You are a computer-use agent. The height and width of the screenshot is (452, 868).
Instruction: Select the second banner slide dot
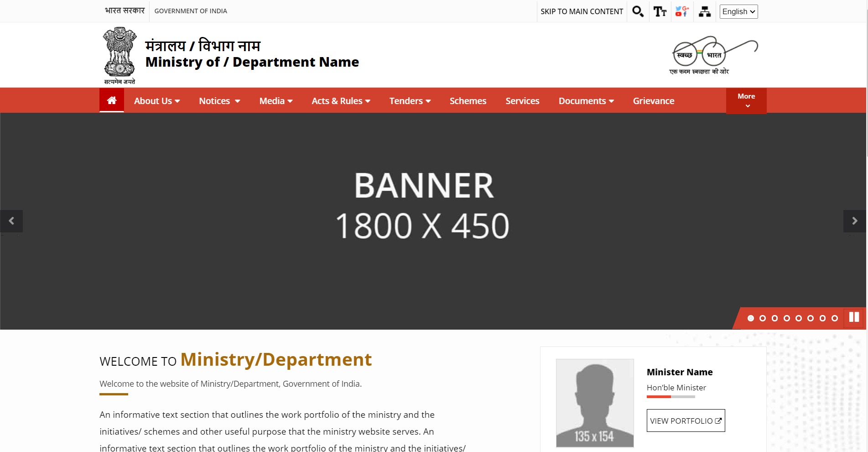pos(763,318)
